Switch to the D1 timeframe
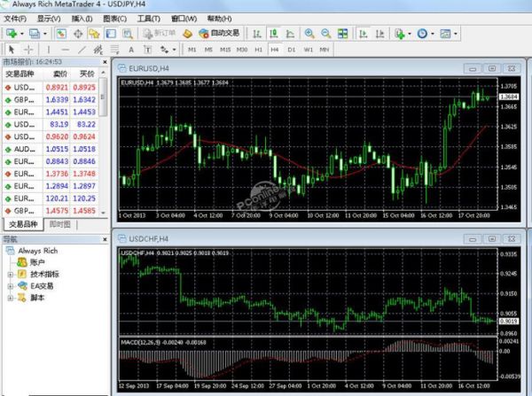Viewport: 532px width, 396px height. (x=292, y=50)
